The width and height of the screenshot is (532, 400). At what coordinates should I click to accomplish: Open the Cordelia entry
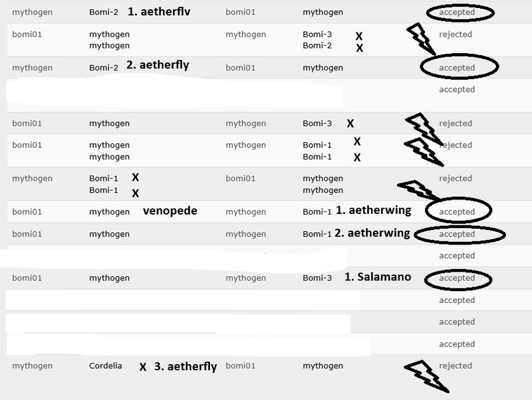tap(106, 366)
